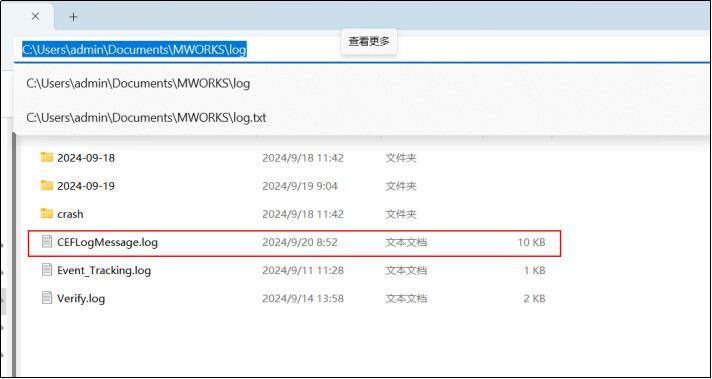Image resolution: width=712 pixels, height=379 pixels.
Task: Click the 2 KB size value
Action: 534,299
